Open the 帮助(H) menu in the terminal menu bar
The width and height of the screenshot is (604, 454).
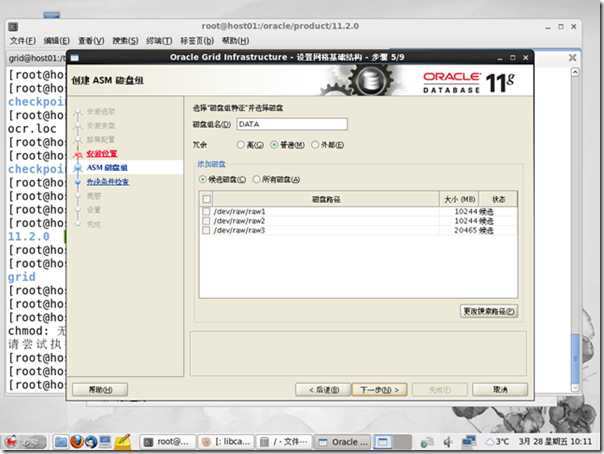[235, 41]
